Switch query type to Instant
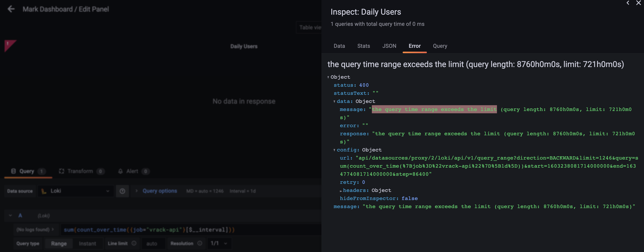Viewport: 644px width, 252px height. click(88, 243)
